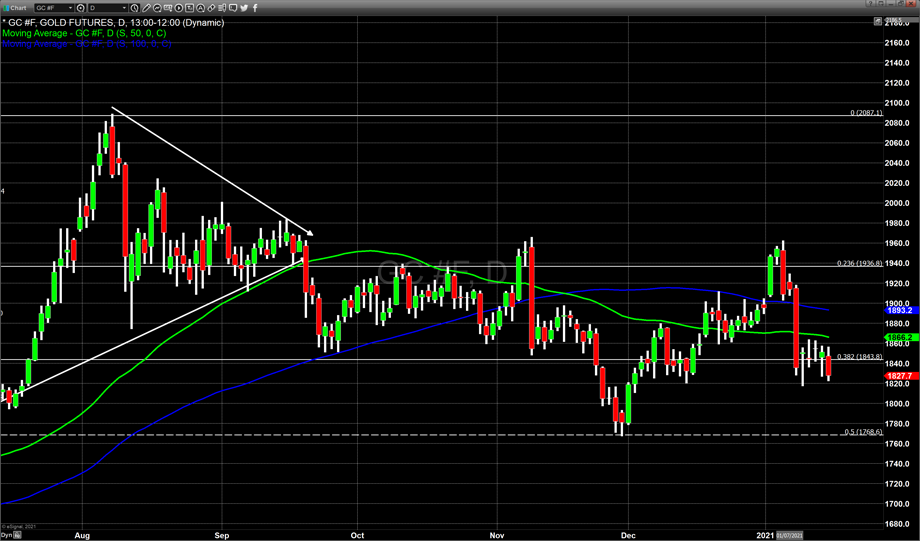This screenshot has height=541, width=920.
Task: Click the Chart menu label
Action: click(x=18, y=8)
